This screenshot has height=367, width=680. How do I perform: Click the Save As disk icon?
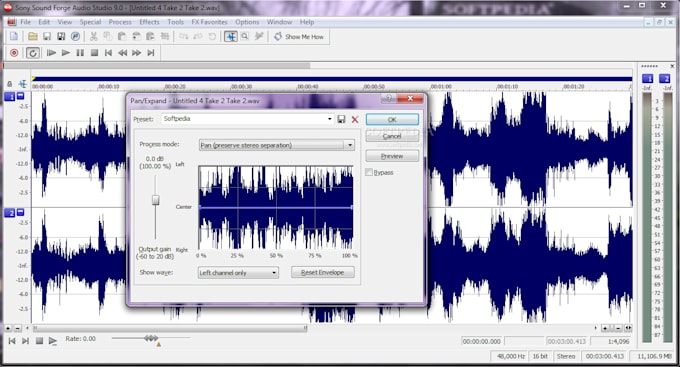(61, 37)
